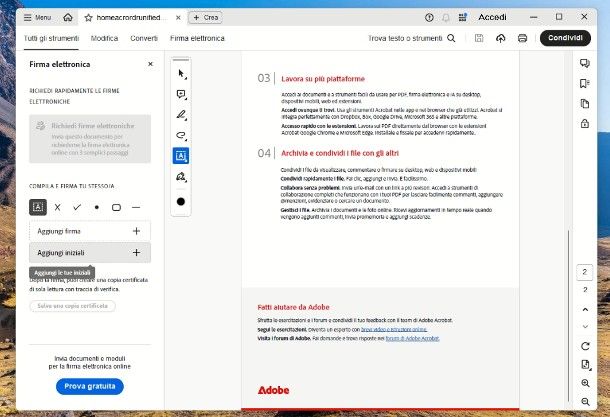Choose the add text field tool in quick toolbar

click(181, 156)
